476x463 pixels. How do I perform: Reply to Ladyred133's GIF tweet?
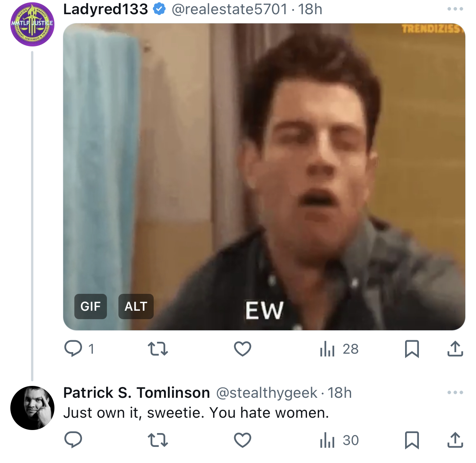[79, 349]
